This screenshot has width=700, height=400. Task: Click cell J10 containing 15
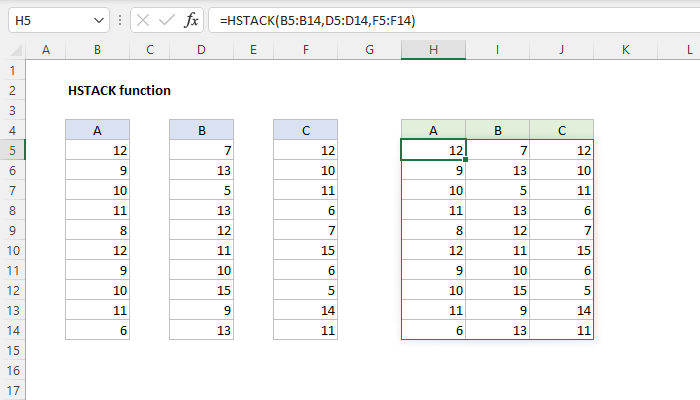(x=562, y=250)
